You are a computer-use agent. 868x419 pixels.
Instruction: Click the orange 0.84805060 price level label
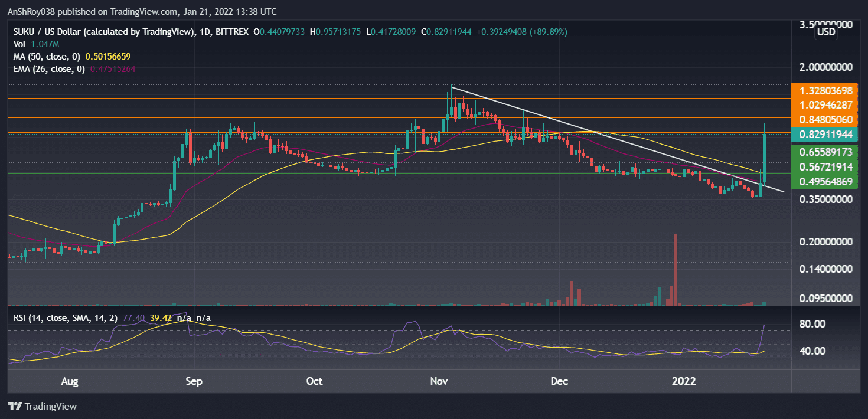point(825,120)
